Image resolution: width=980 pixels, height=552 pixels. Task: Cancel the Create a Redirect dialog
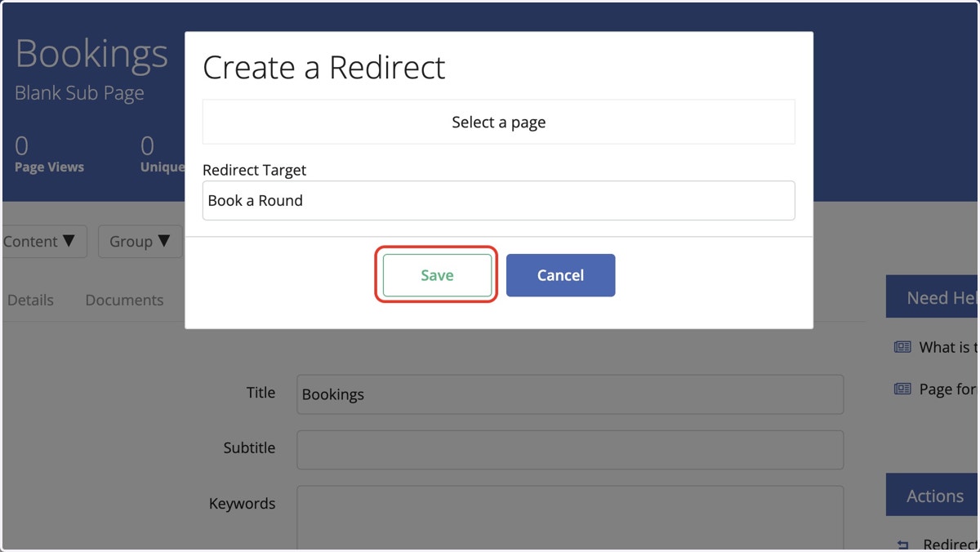tap(560, 275)
